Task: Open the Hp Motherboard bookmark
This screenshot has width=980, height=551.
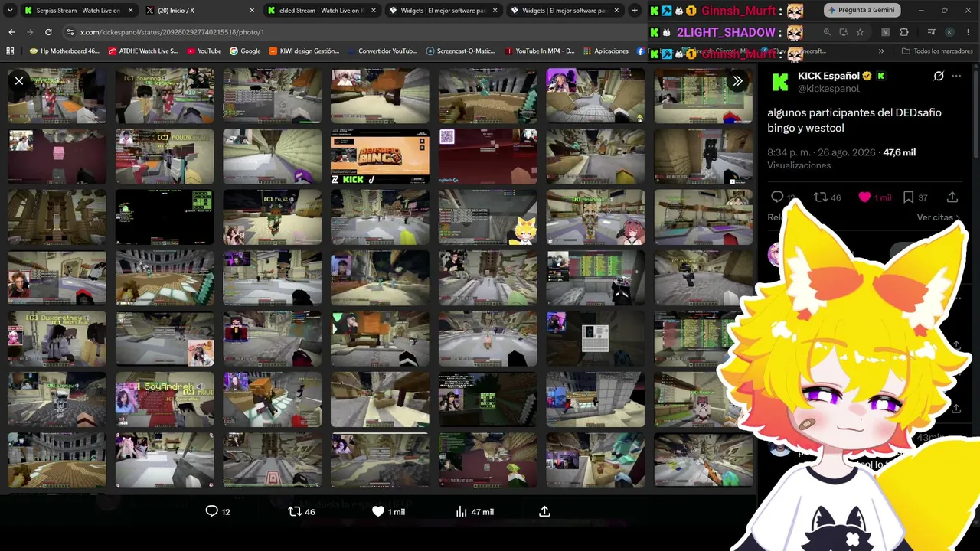Action: [x=64, y=51]
